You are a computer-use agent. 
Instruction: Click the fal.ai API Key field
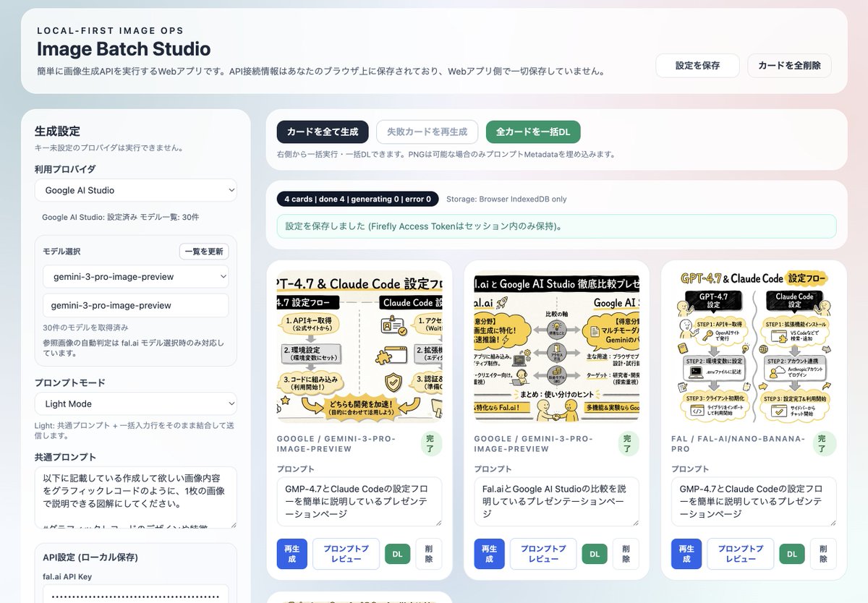(x=136, y=596)
